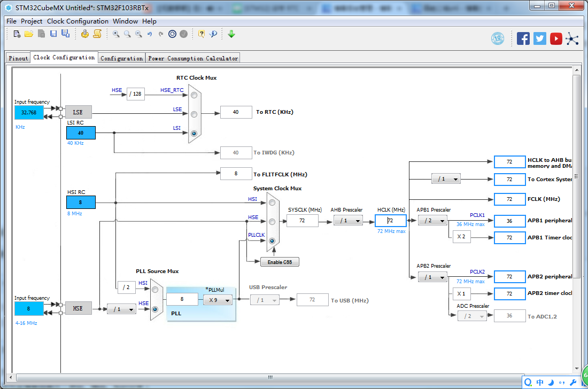The image size is (588, 389).
Task: Click the Save Project floppy icon
Action: click(x=53, y=34)
